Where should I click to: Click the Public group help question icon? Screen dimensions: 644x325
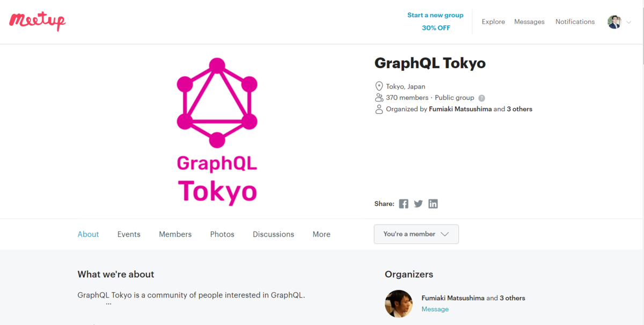[x=481, y=98]
